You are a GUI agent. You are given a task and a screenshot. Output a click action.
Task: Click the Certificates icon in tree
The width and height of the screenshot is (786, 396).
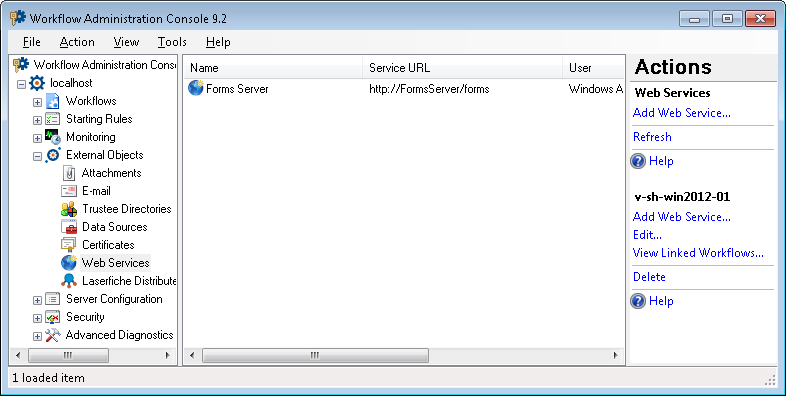click(69, 245)
